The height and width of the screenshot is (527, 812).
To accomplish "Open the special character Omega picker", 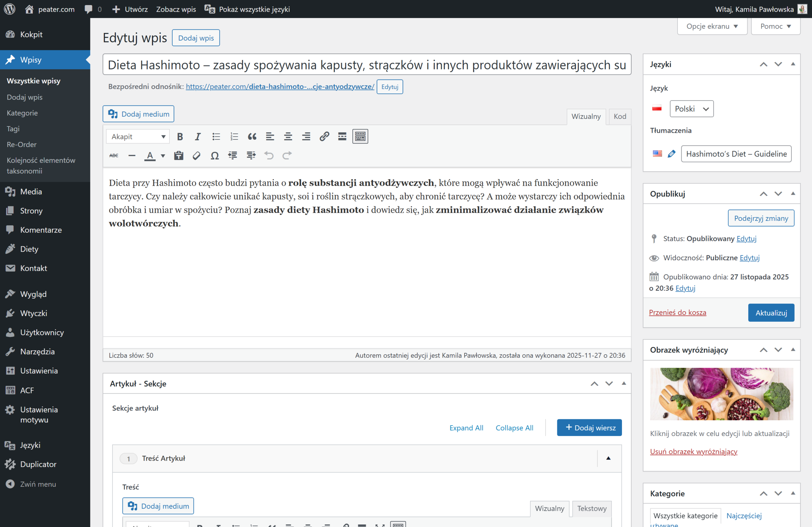I will coord(215,156).
